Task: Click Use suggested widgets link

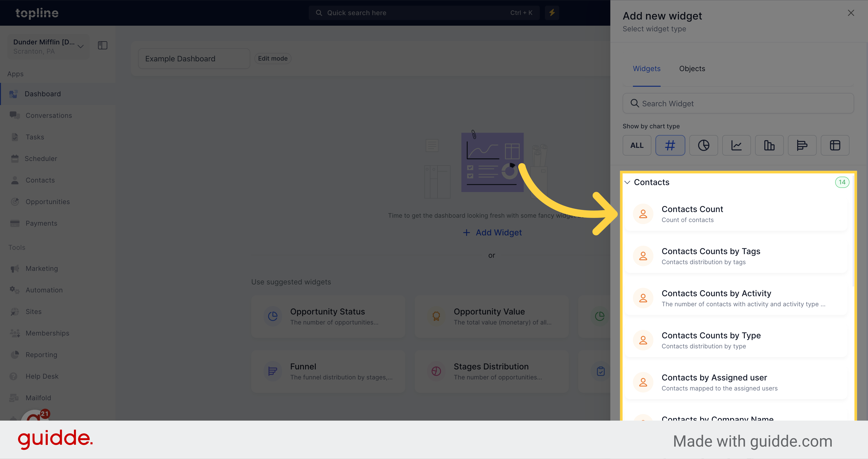Action: 291,282
